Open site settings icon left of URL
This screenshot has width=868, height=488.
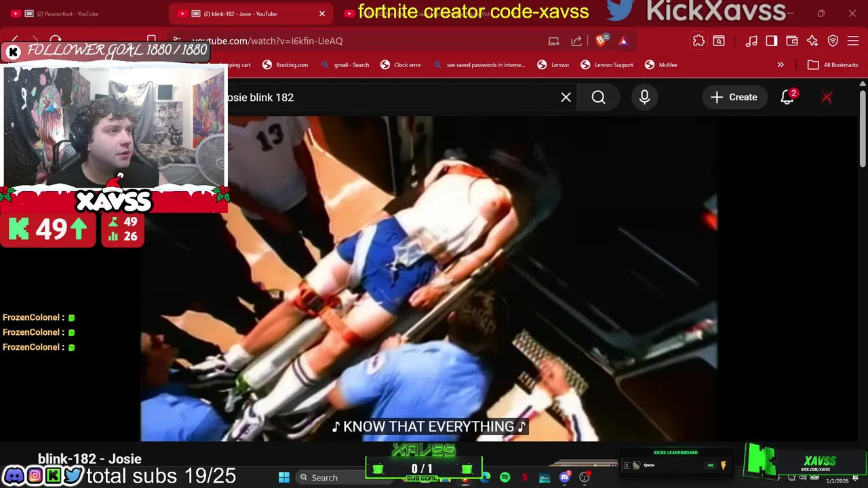pos(177,41)
